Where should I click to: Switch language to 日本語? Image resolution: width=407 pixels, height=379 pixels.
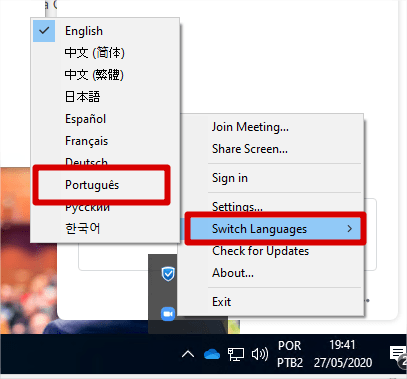[105, 97]
